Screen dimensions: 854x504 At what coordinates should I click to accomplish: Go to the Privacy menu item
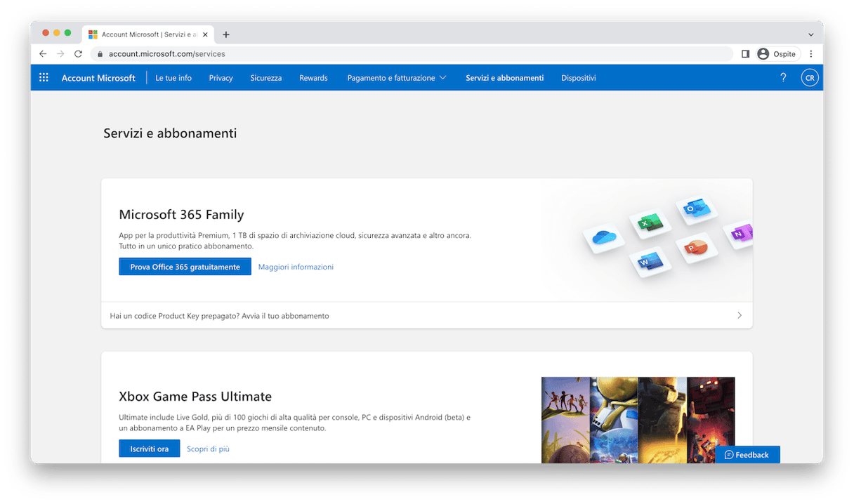[221, 78]
